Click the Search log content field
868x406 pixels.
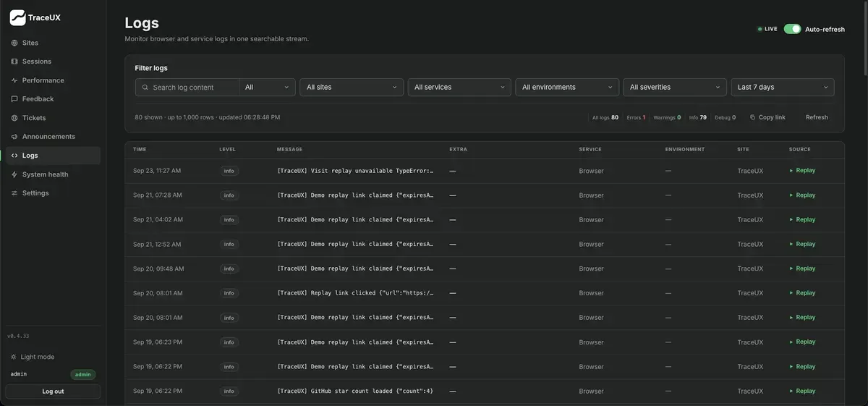pyautogui.click(x=187, y=88)
